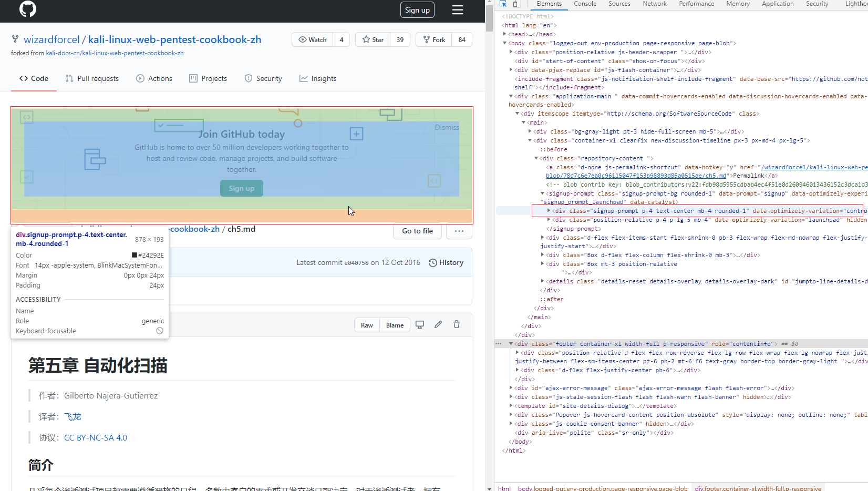
Task: Select the DevTools Application tab
Action: point(778,4)
